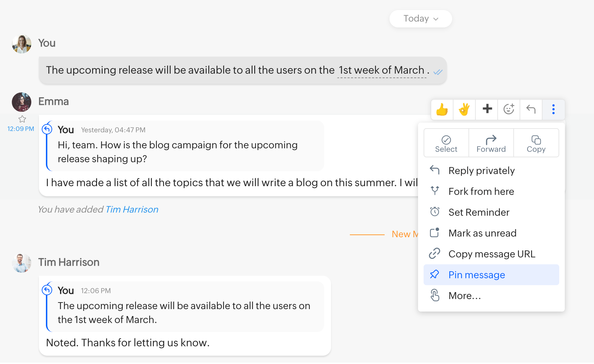React with the OK hand emoji
The height and width of the screenshot is (364, 594).
(464, 109)
